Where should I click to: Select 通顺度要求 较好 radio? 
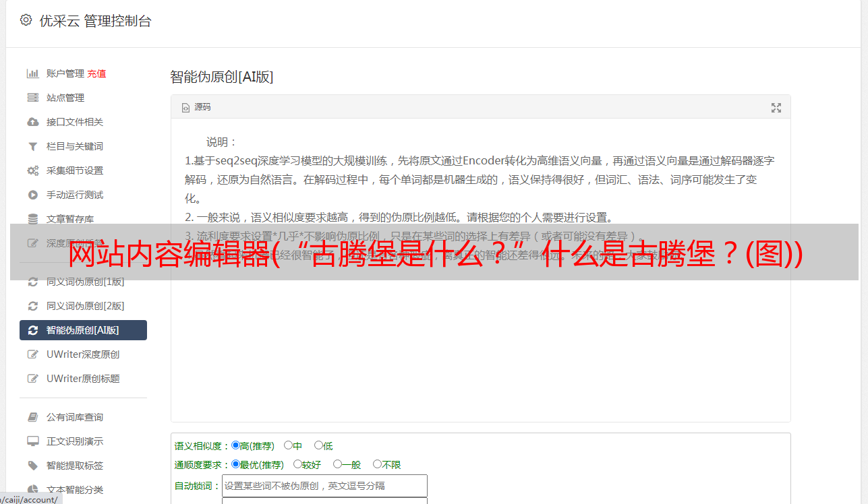297,464
